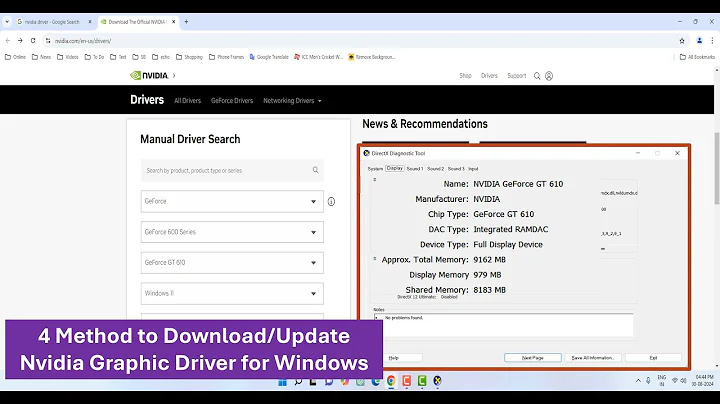The width and height of the screenshot is (720, 404).
Task: Click the ENG IN language indicator
Action: 662,381
